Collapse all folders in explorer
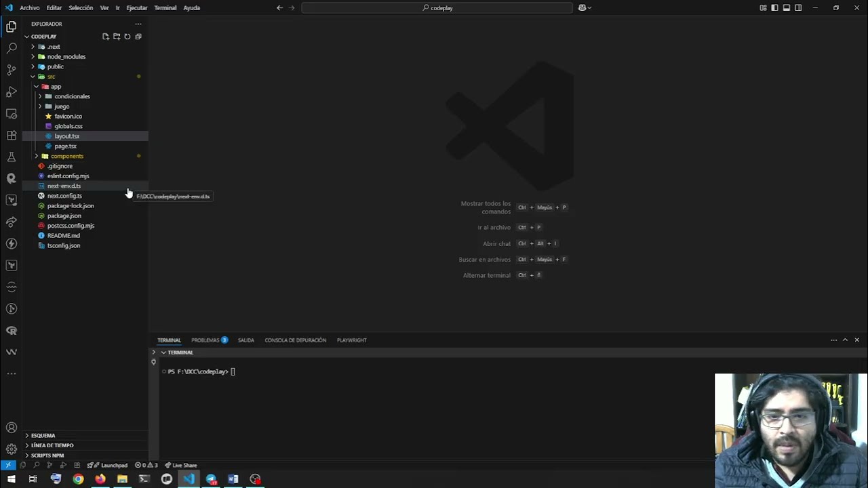 [138, 37]
